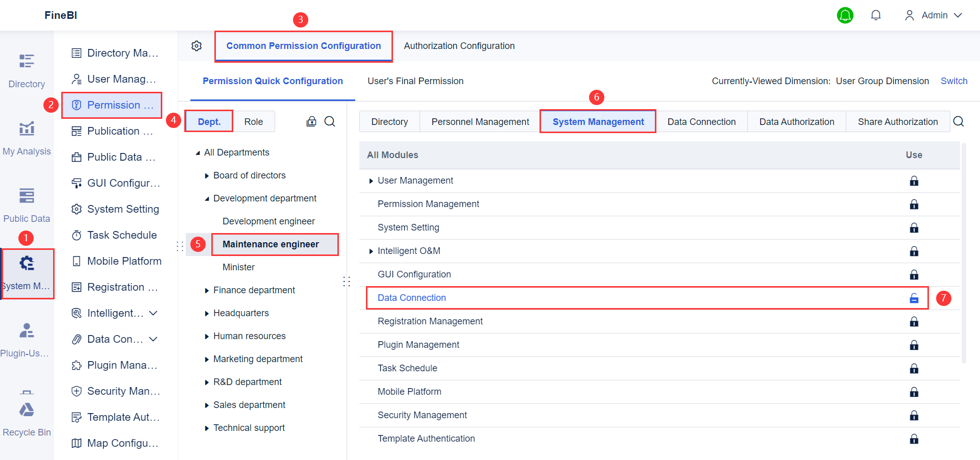This screenshot has height=460, width=980.
Task: Select Development engineer in department tree
Action: (x=268, y=221)
